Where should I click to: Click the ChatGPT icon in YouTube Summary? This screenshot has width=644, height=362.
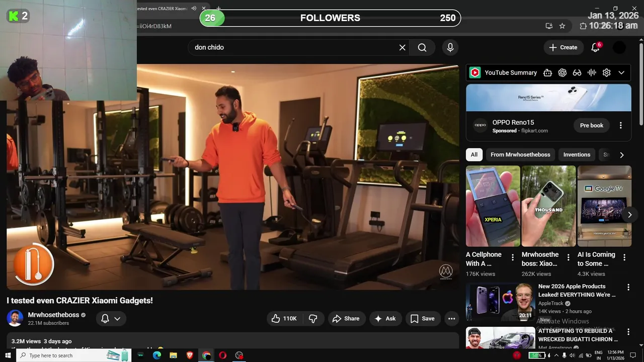point(562,72)
